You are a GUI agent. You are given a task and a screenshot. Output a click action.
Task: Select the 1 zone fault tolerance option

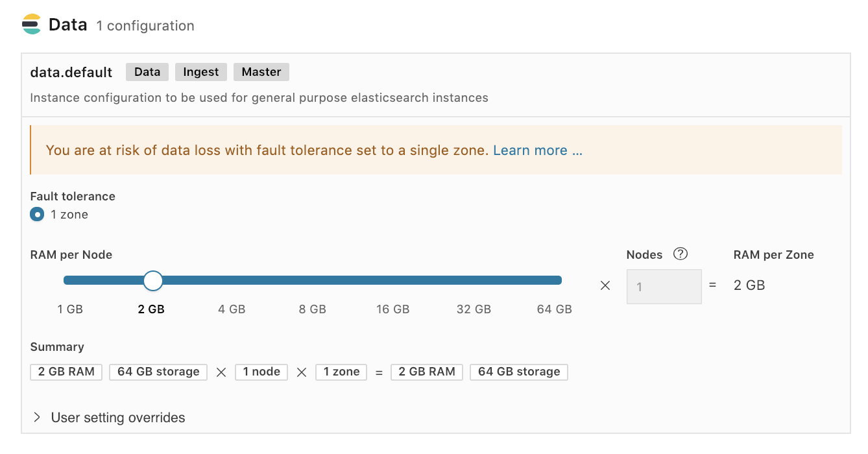(38, 215)
